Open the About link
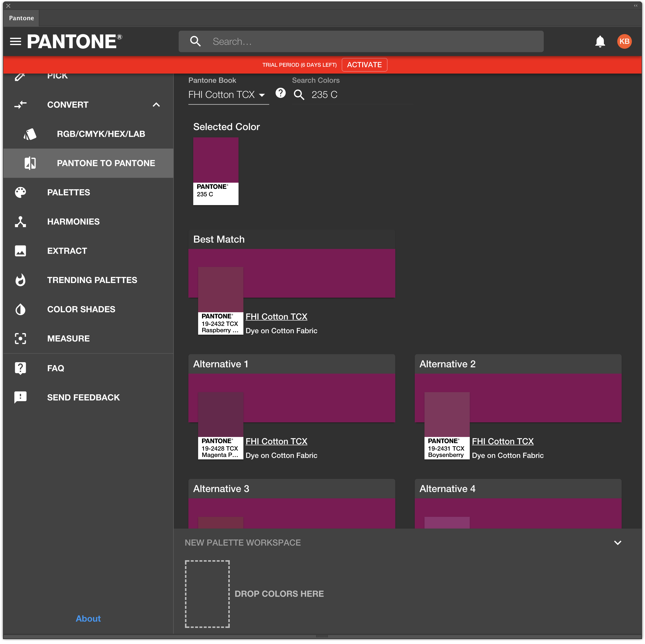Image resolution: width=645 pixels, height=644 pixels. (x=88, y=619)
